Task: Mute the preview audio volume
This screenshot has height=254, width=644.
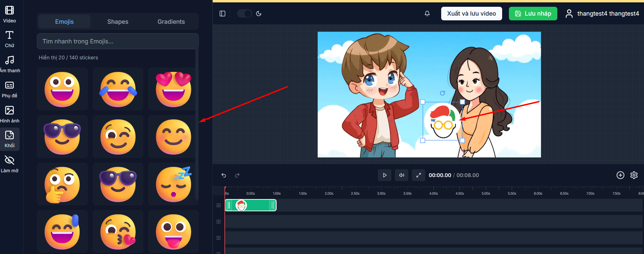Action: [402, 175]
